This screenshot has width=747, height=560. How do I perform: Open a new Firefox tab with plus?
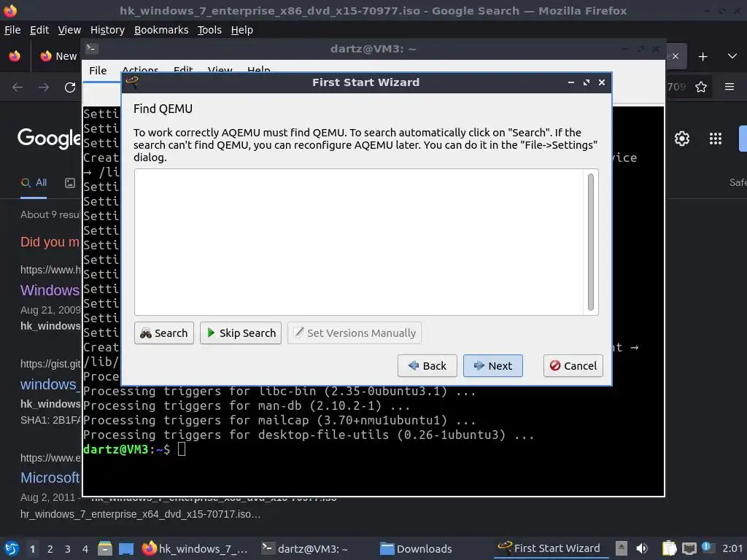[x=703, y=57]
